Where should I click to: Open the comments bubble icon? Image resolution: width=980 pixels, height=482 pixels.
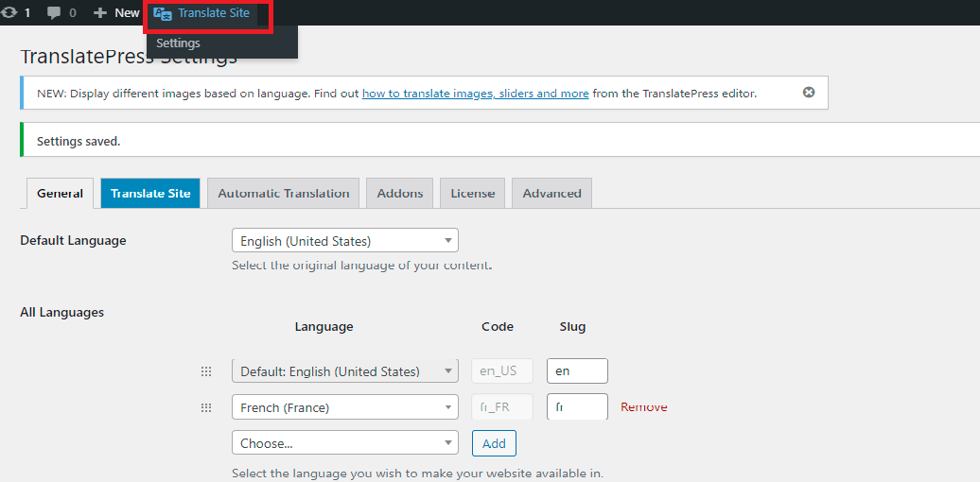54,12
